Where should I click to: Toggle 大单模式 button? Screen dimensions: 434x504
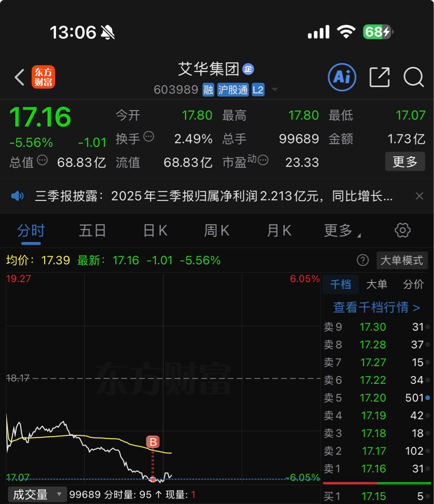(x=402, y=260)
